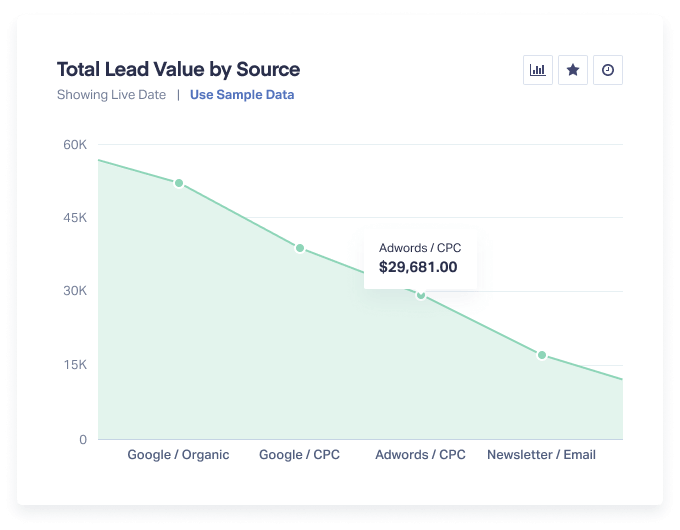The height and width of the screenshot is (530, 680).
Task: Select the Google / CPC data point
Action: tap(300, 248)
